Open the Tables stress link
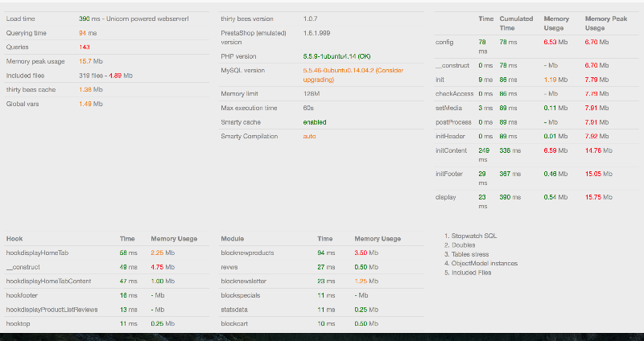The height and width of the screenshot is (341, 644). (x=471, y=255)
